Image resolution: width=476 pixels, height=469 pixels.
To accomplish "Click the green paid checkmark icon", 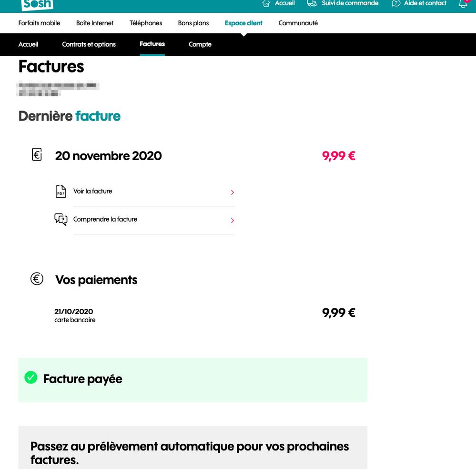I will pyautogui.click(x=31, y=377).
